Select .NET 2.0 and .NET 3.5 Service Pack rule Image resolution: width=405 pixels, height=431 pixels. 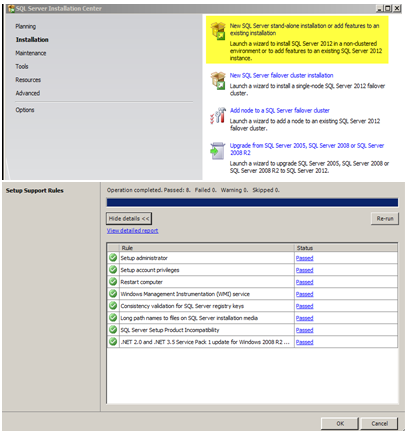[x=205, y=342]
